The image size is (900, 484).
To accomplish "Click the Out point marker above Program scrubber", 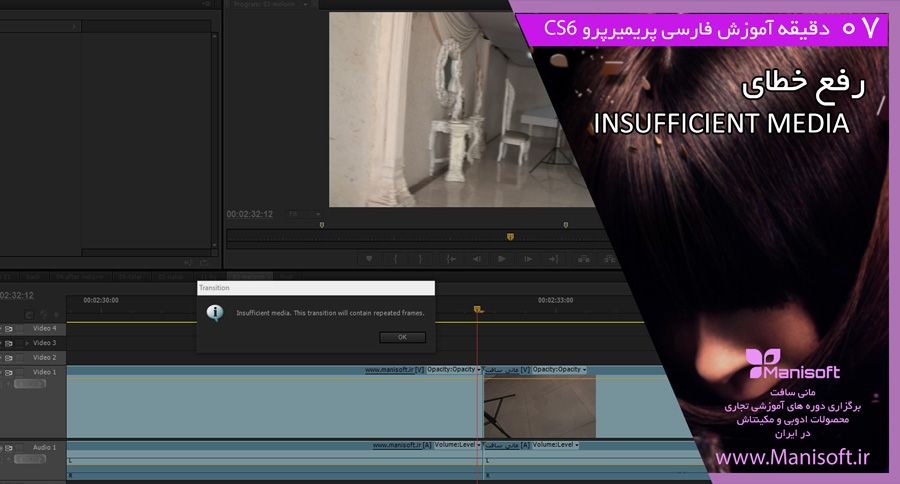I will point(565,225).
